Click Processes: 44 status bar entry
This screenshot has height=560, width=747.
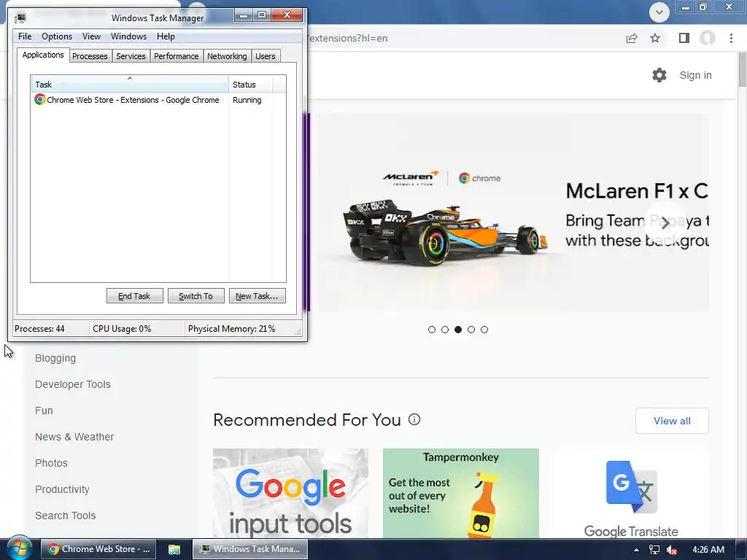pyautogui.click(x=39, y=329)
